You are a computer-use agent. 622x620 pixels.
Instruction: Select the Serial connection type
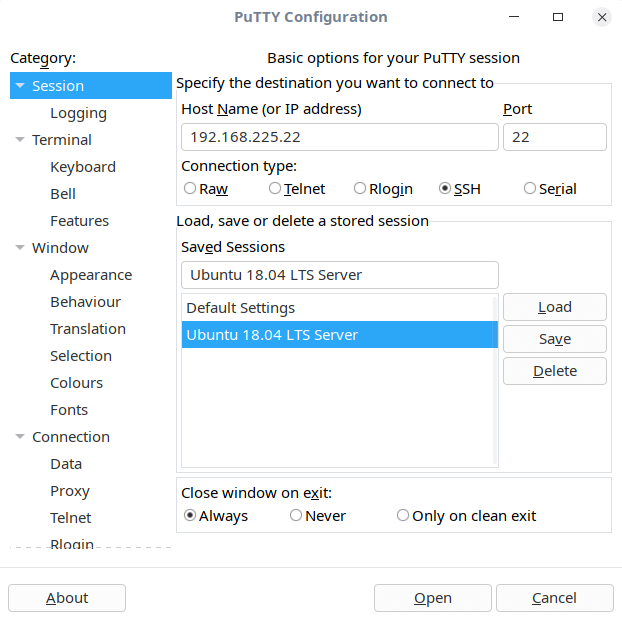pyautogui.click(x=530, y=188)
